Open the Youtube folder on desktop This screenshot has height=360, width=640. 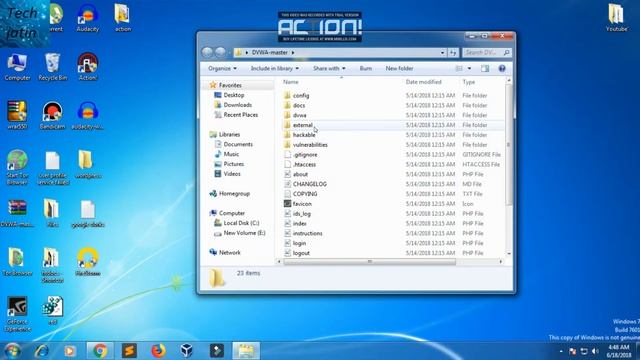click(x=616, y=18)
